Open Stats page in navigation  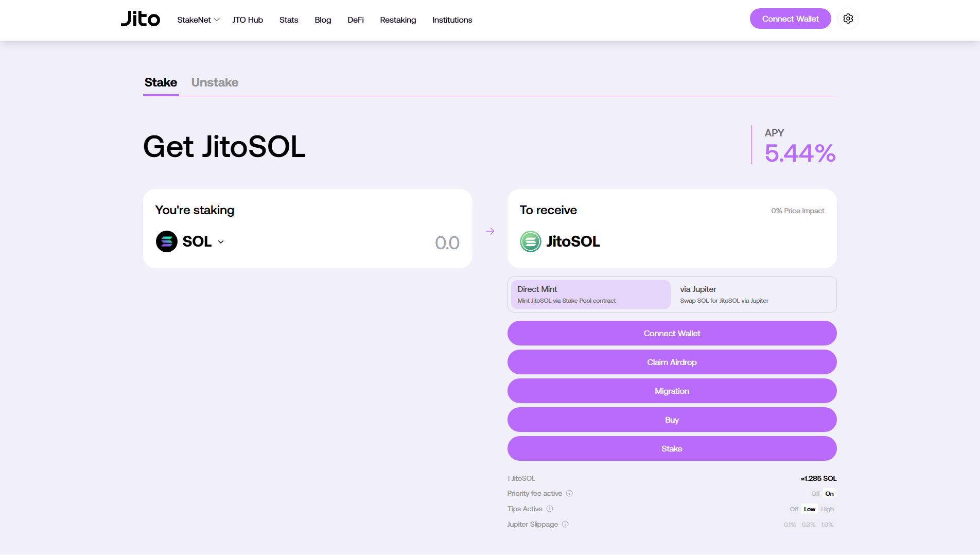coord(289,20)
